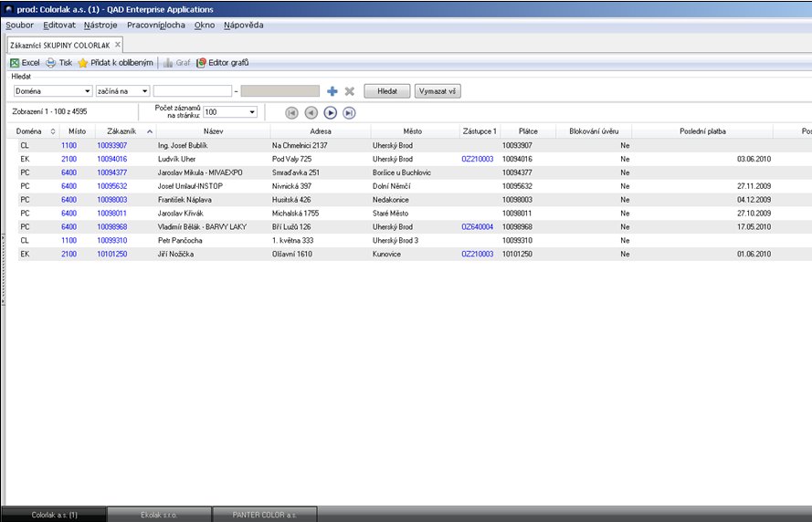Open customer link 10101250

click(x=111, y=254)
